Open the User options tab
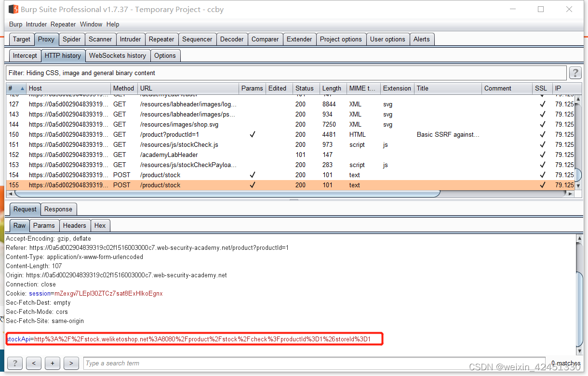 click(388, 39)
